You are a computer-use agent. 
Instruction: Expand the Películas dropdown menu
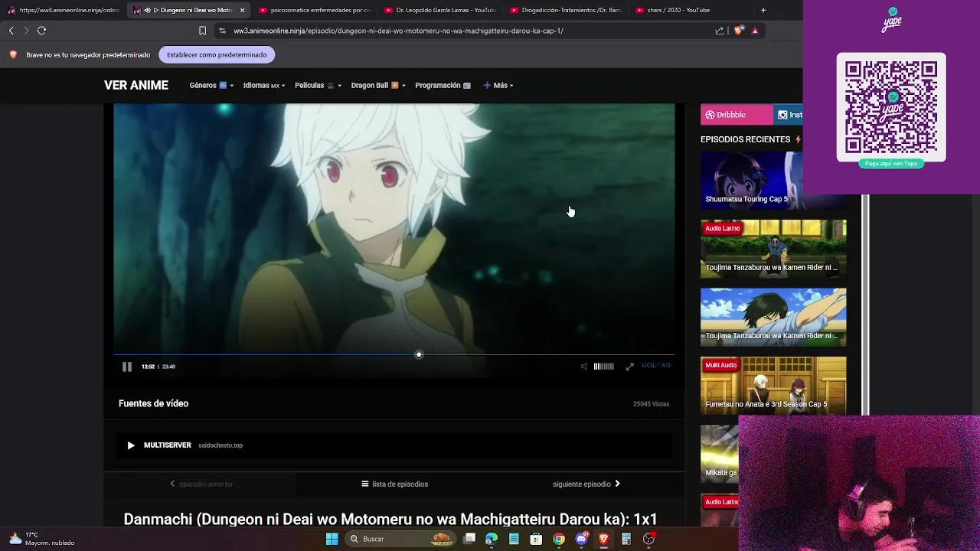[318, 85]
